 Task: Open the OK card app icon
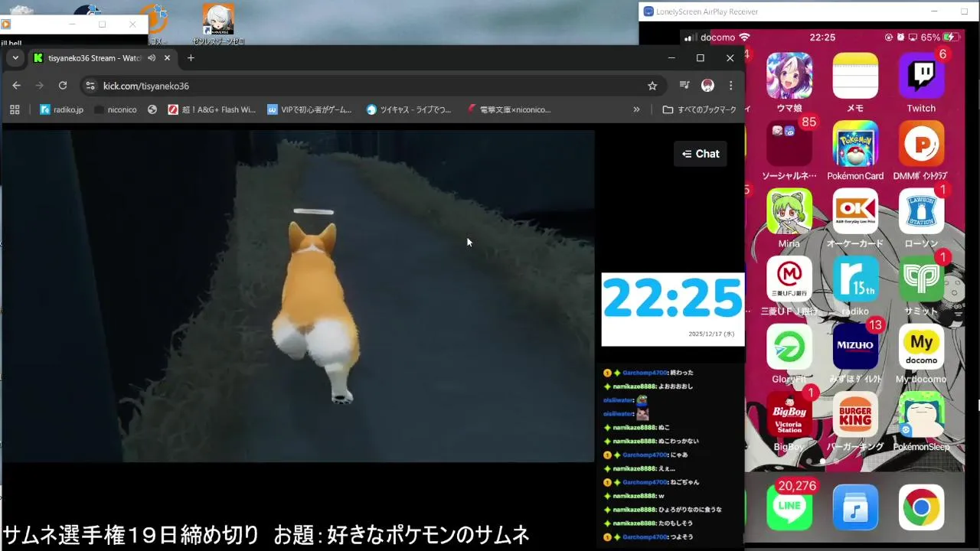click(x=855, y=210)
